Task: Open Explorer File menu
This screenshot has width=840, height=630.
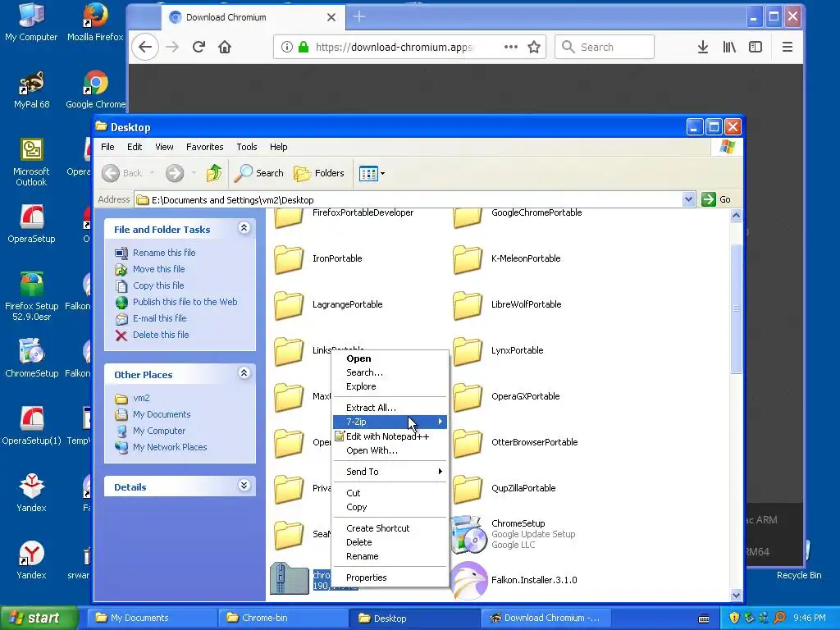Action: coord(107,147)
